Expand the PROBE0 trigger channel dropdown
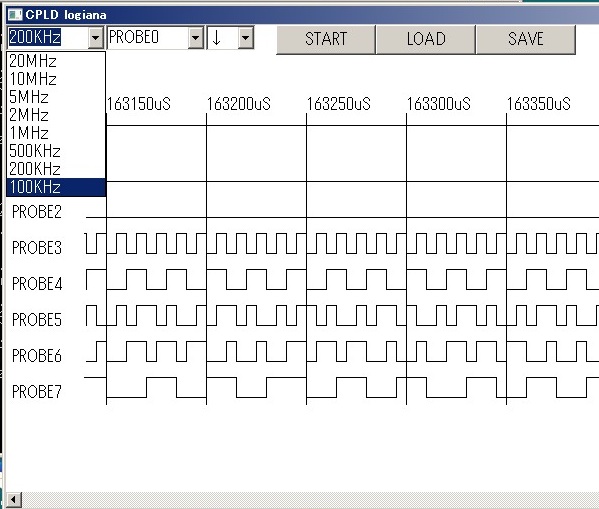 (x=195, y=38)
